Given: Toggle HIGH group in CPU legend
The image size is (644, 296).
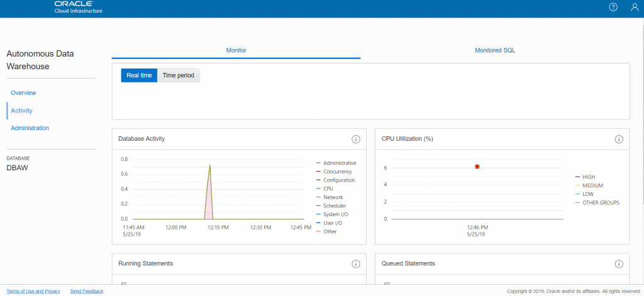Looking at the screenshot, I should click(586, 177).
